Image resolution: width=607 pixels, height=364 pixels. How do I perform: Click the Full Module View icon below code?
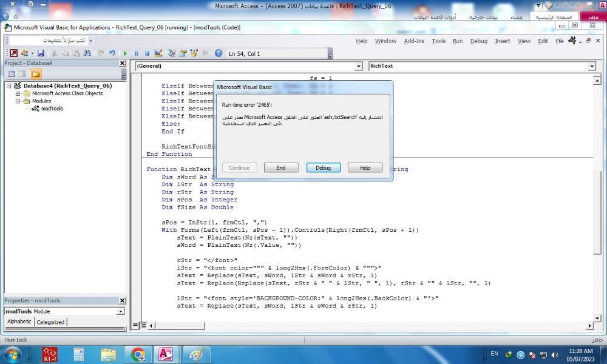(143, 326)
